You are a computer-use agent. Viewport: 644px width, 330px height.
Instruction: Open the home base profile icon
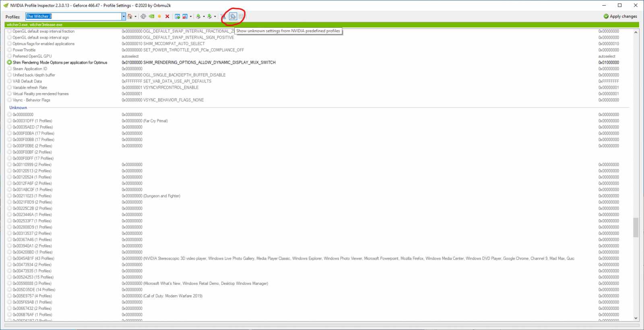(x=130, y=17)
